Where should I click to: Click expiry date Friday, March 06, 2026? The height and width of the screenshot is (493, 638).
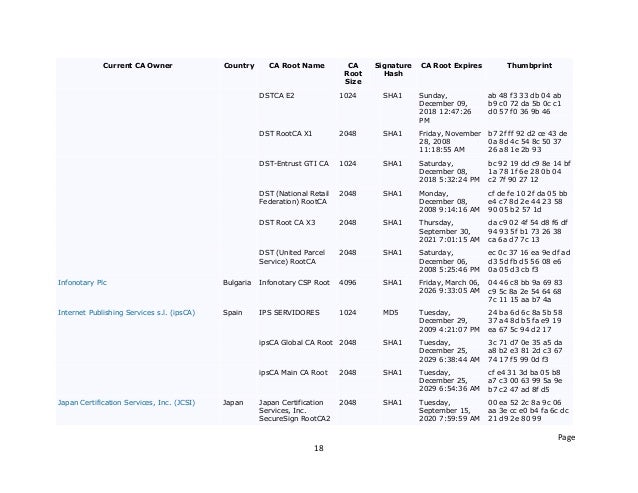coord(449,286)
